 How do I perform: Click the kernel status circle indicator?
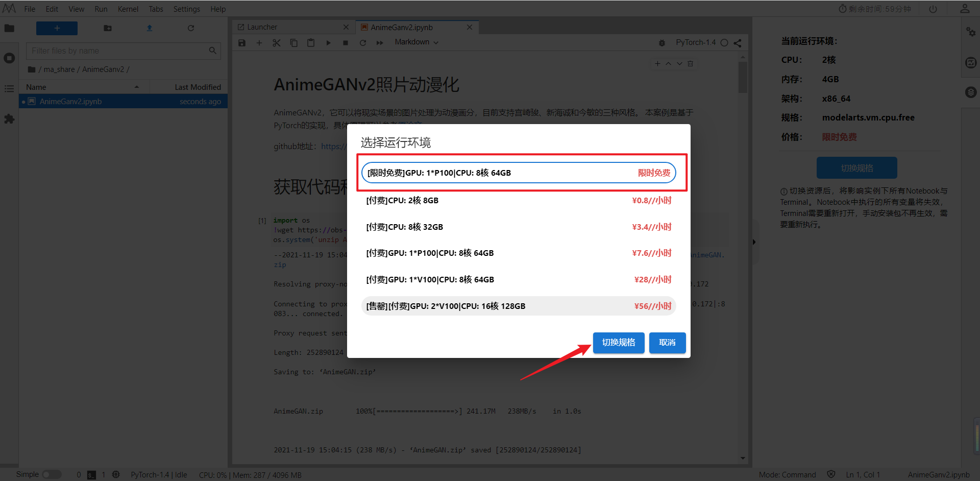[x=724, y=43]
